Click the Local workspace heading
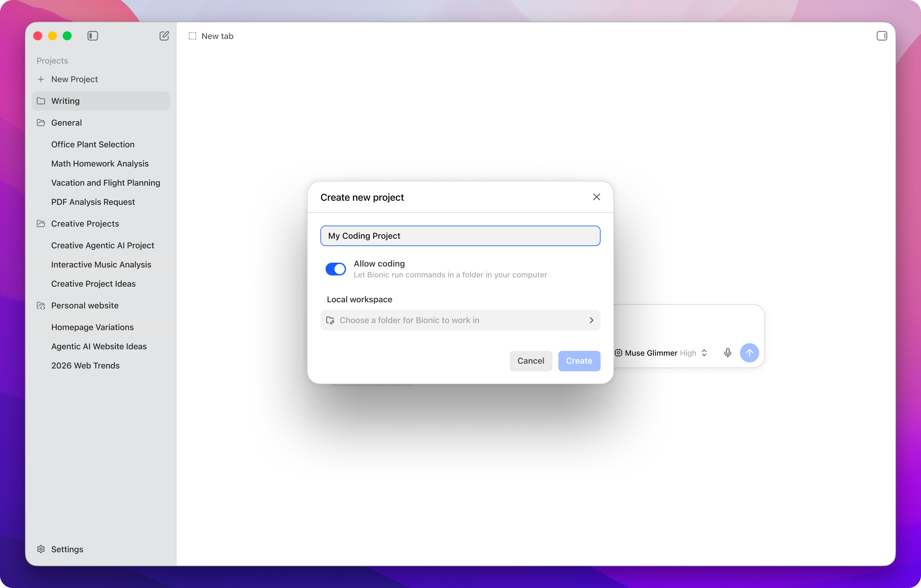The height and width of the screenshot is (588, 921). [359, 299]
